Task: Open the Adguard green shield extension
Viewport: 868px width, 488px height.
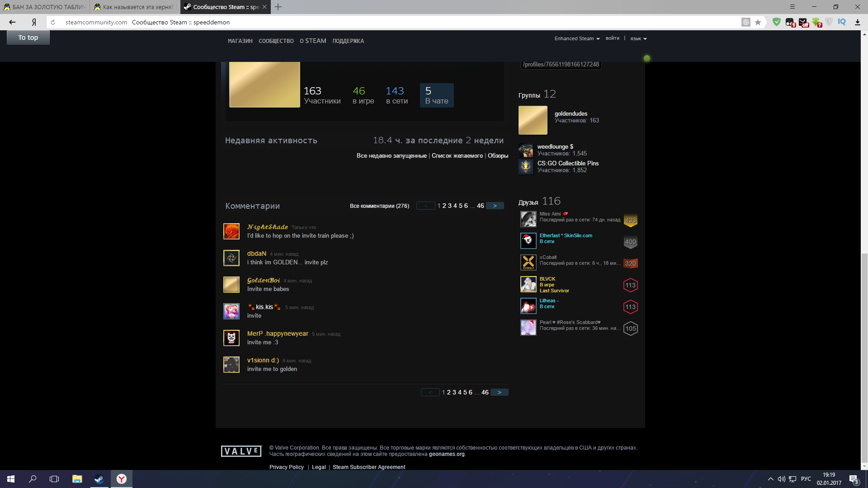Action: (x=777, y=22)
